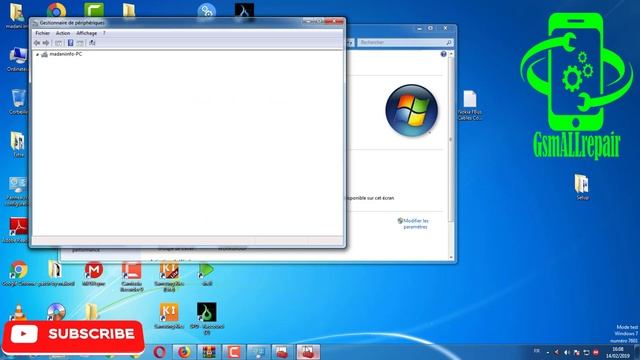Open the Google Chrome desktop shortcut
The image size is (640, 360).
[x=18, y=273]
